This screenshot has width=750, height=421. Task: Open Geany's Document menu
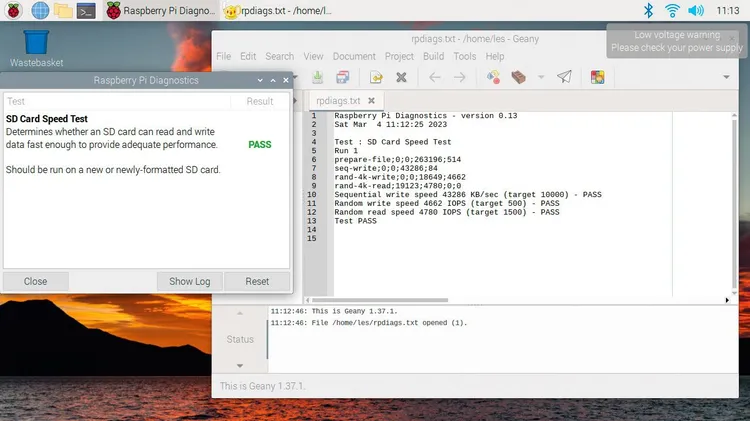click(x=354, y=56)
